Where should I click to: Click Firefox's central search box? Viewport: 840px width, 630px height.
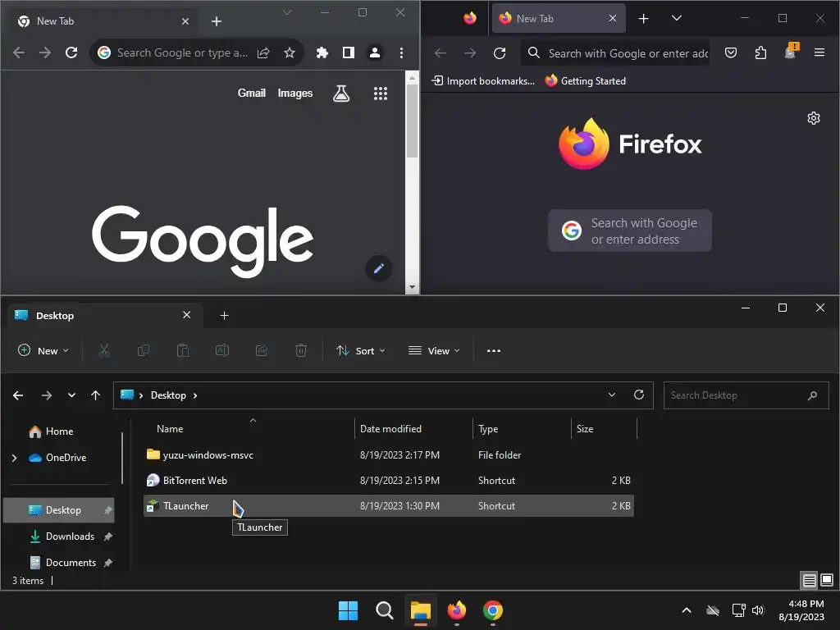[629, 231]
